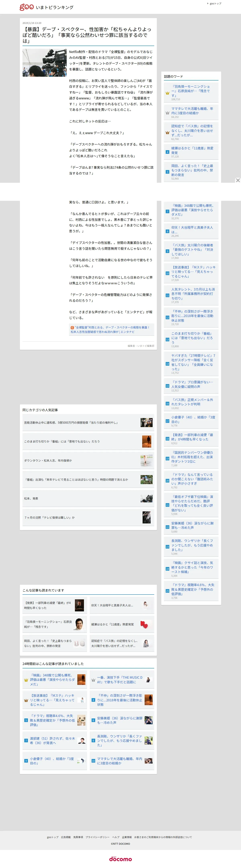This screenshot has width=241, height=868.
Task: Open footer link 広告掲載
Action: click(66, 837)
